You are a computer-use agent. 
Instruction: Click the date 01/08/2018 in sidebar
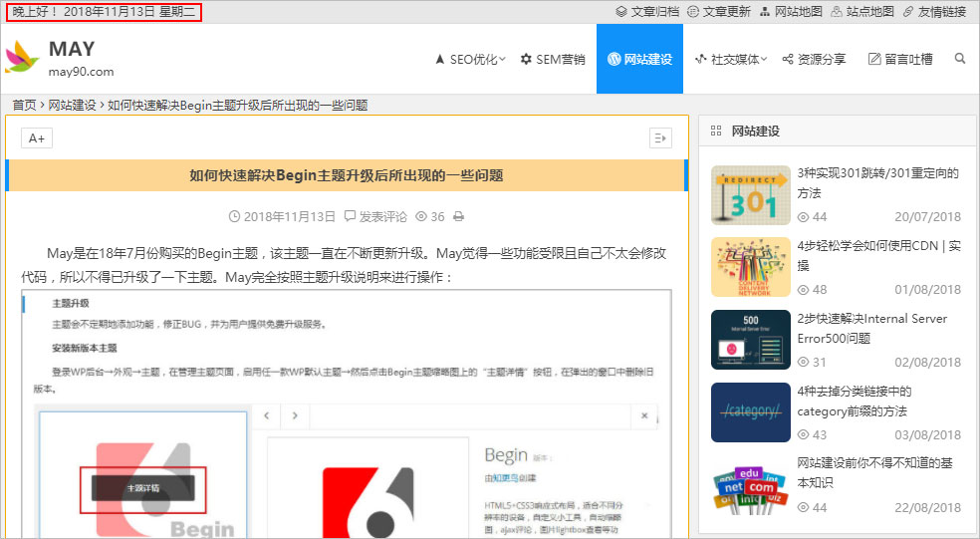[x=927, y=290]
